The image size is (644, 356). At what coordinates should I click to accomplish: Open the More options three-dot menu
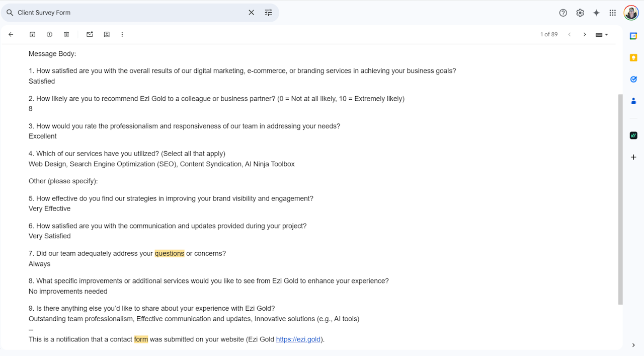122,35
